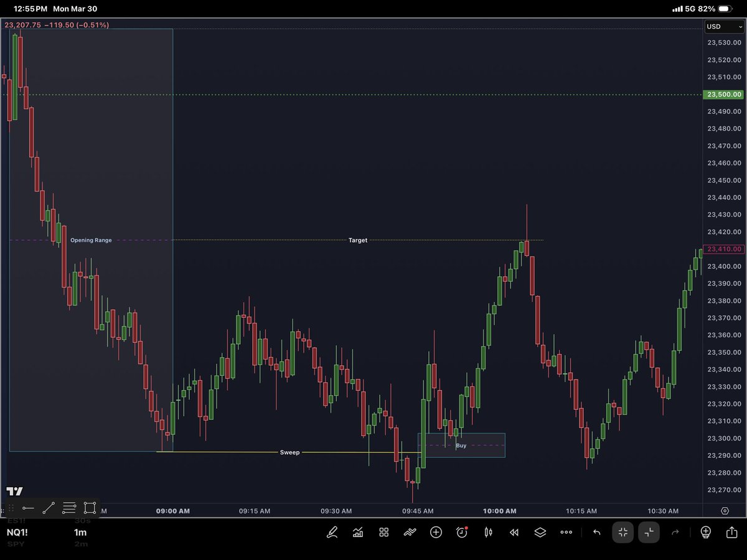This screenshot has height=560, width=747.
Task: Toggle the left auto-fit scale button
Action: tap(622, 533)
